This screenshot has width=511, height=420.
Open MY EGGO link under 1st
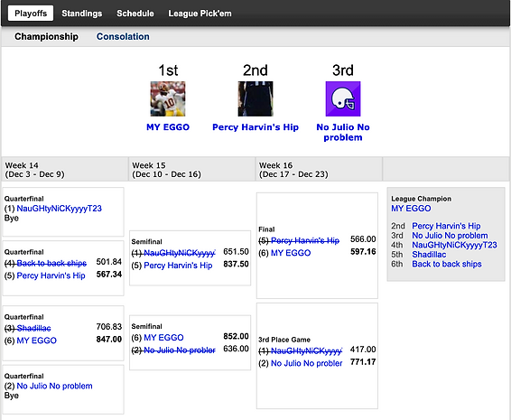168,127
